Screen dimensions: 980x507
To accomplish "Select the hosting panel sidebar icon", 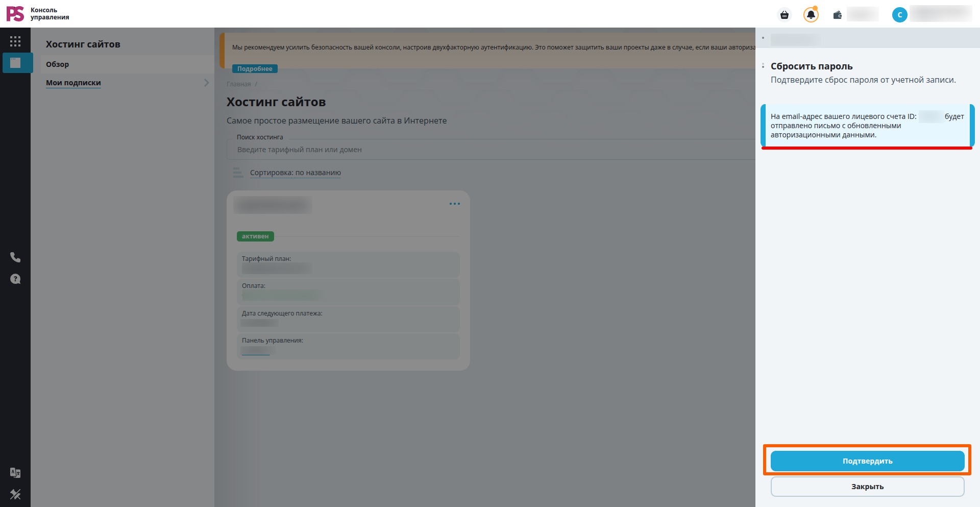I will click(16, 63).
